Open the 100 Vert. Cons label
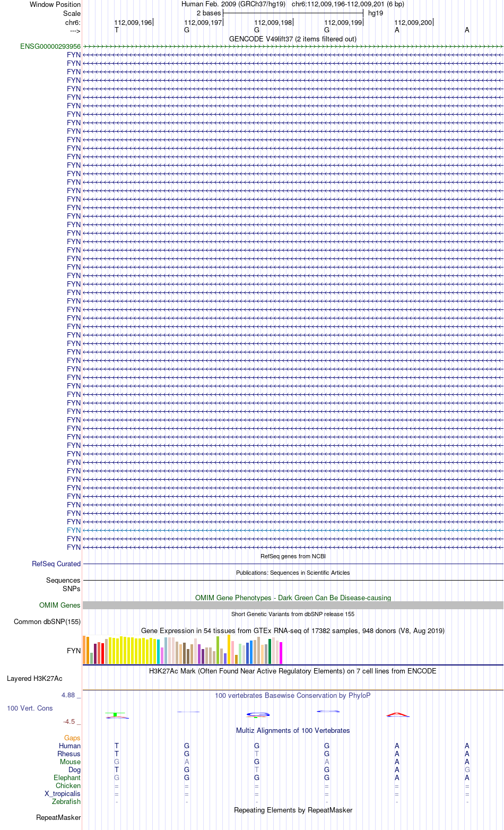 tap(30, 708)
